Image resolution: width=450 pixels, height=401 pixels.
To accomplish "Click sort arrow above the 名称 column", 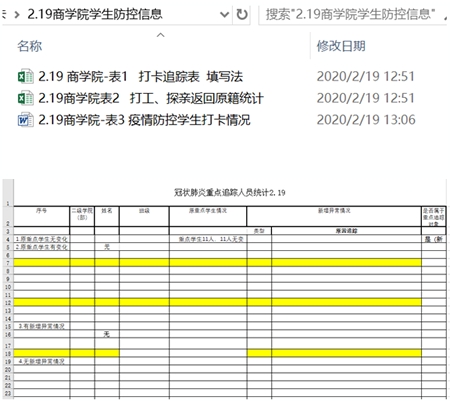I will (161, 35).
